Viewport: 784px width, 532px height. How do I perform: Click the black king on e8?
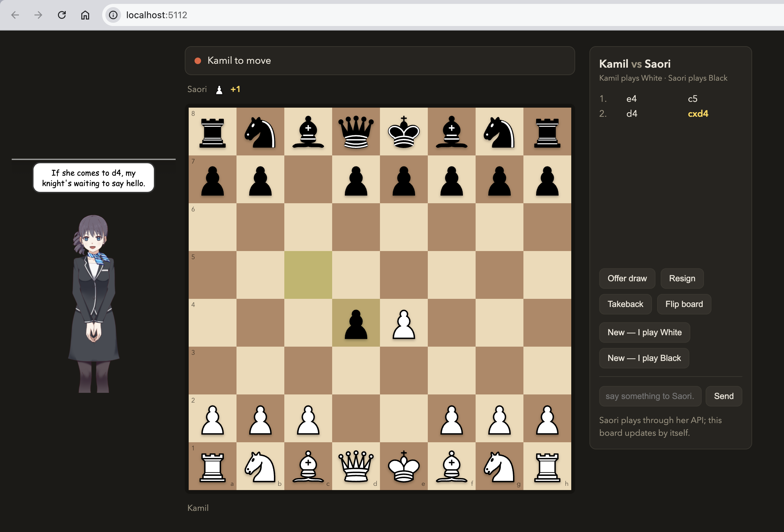click(x=404, y=131)
